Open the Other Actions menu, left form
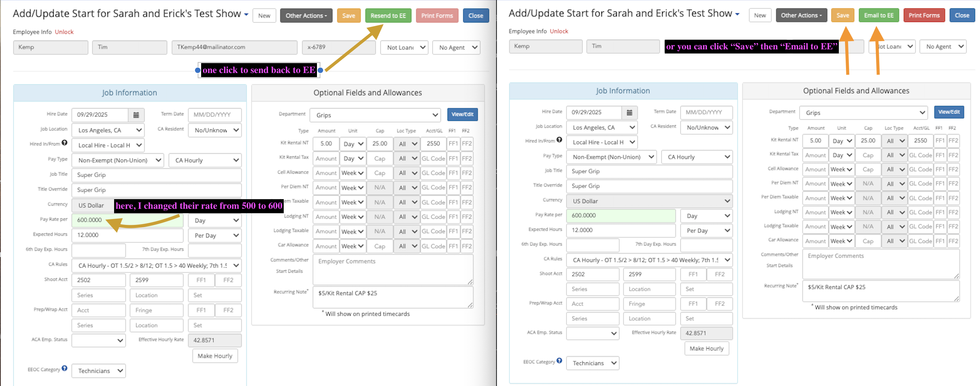Viewport: 980px width, 386px height. [306, 16]
